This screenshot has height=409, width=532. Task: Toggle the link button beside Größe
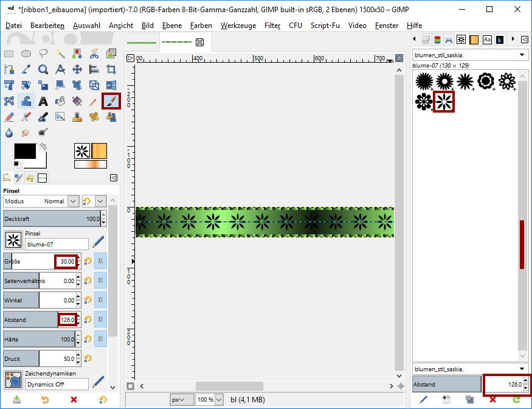click(x=100, y=261)
